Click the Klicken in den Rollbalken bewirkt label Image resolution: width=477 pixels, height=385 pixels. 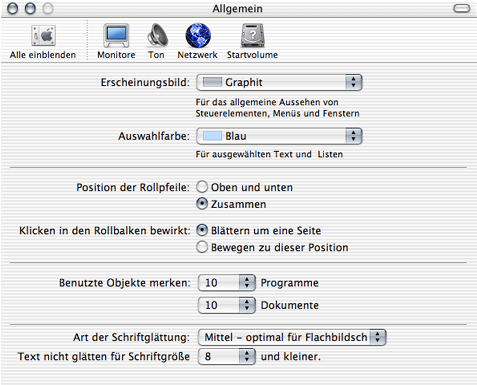tap(105, 231)
